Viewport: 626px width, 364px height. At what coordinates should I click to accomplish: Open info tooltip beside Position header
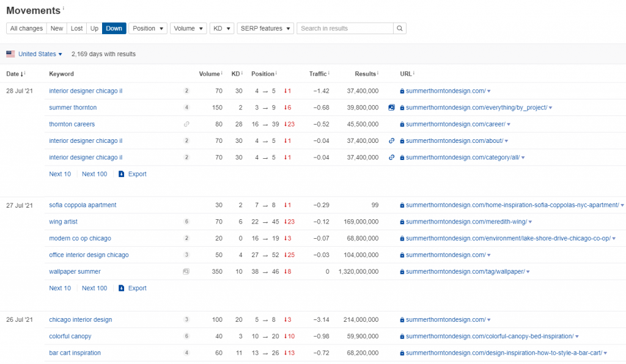tap(276, 73)
